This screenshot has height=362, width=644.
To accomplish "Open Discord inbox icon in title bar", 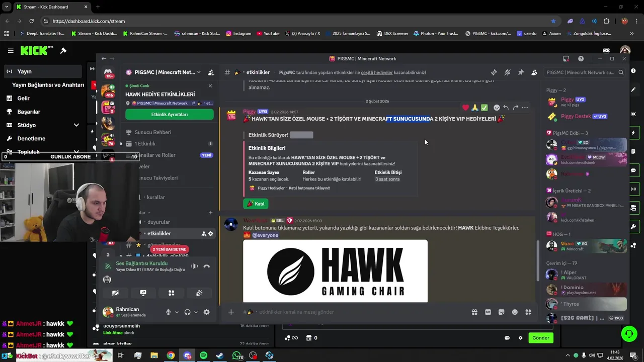I will 566,59.
